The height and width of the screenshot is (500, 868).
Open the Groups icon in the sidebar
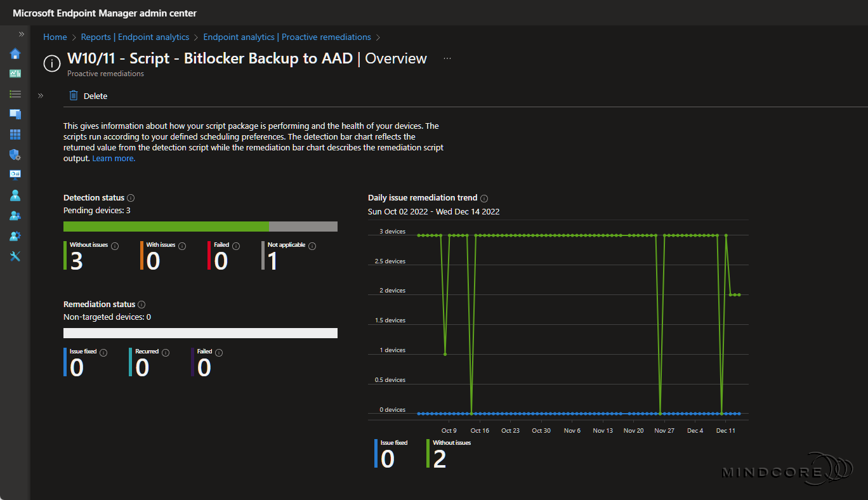(15, 215)
